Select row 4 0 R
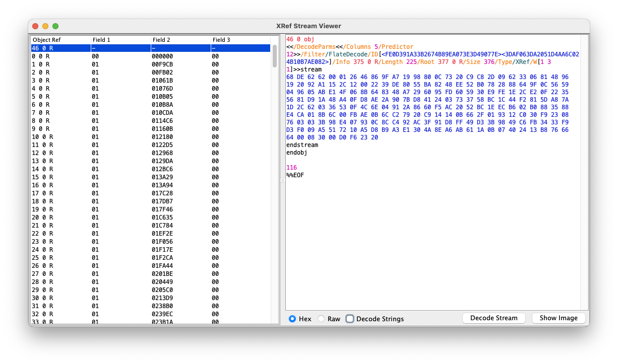This screenshot has height=364, width=618. [x=151, y=89]
